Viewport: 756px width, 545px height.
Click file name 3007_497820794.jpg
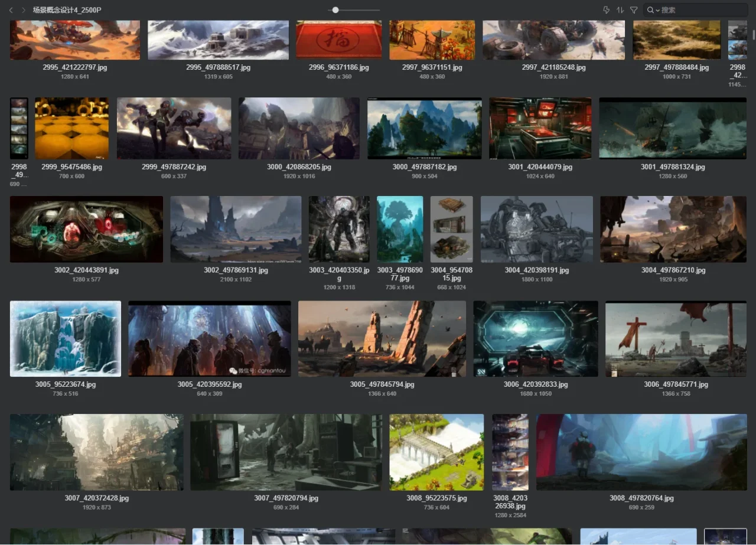tap(286, 498)
